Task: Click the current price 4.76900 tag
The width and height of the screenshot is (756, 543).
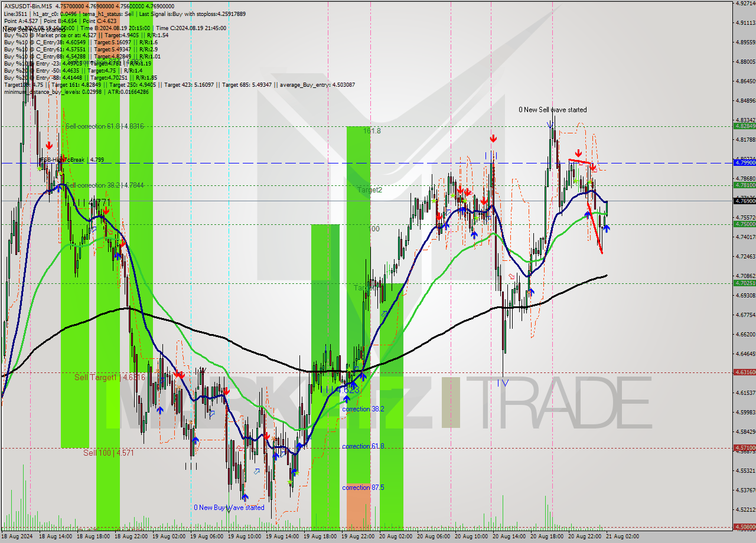Action: pos(745,201)
